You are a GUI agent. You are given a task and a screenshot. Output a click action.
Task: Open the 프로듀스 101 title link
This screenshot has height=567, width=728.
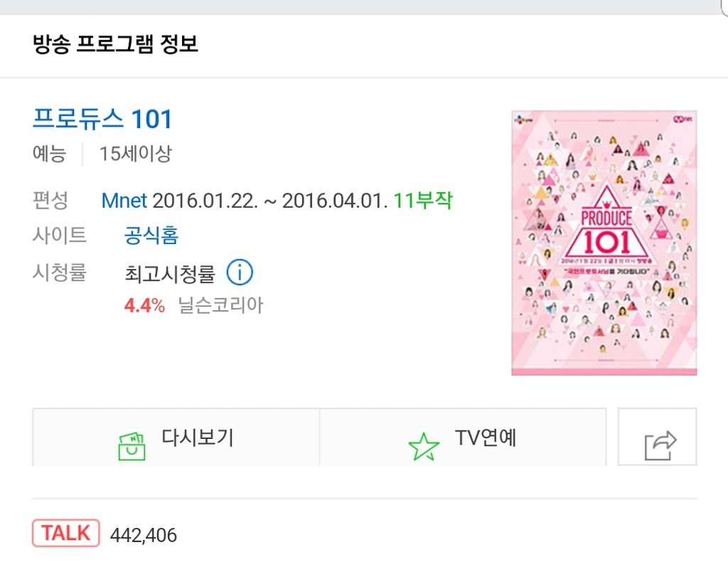pos(102,120)
